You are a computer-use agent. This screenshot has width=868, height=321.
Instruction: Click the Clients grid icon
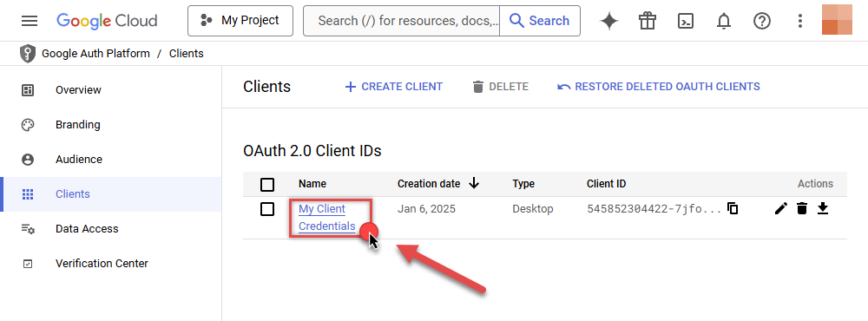coord(28,194)
